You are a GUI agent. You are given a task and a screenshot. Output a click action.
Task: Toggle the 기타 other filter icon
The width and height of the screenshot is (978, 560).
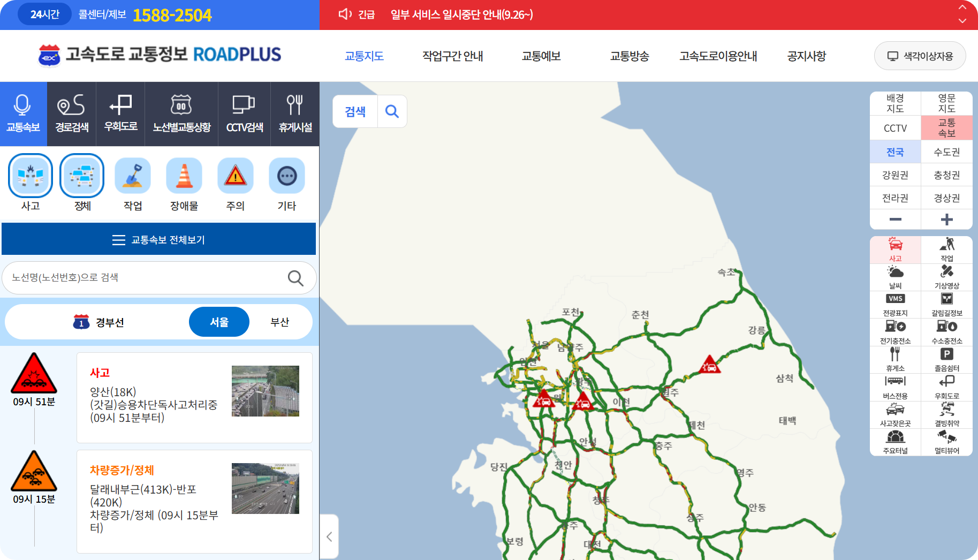tap(287, 176)
